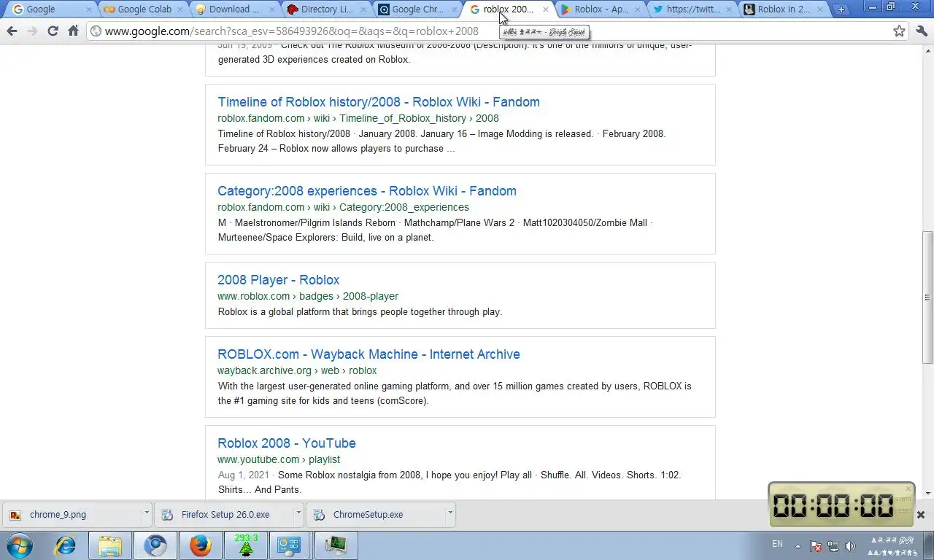934x560 pixels.
Task: Open ROBLOX.com Wayback Machine result
Action: 368,354
